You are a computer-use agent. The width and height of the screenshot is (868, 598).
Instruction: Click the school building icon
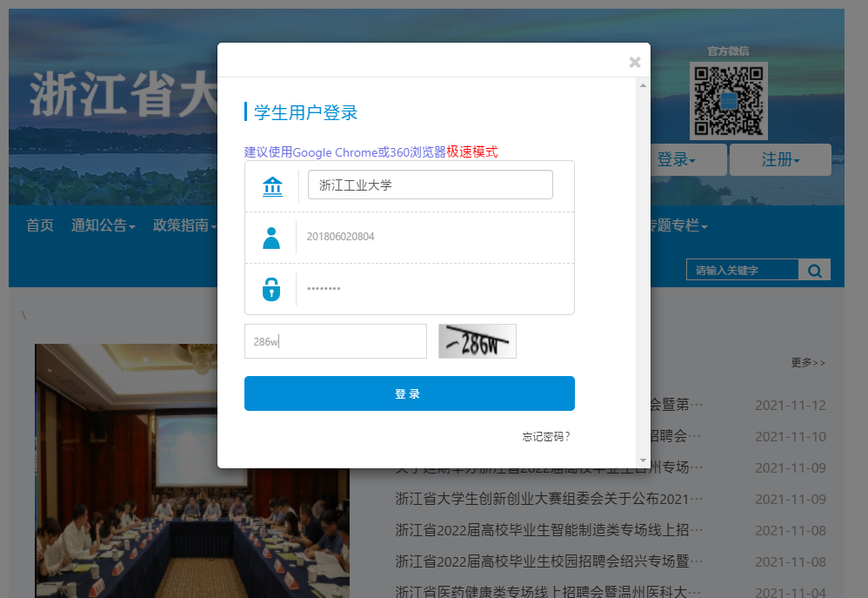[x=272, y=185]
